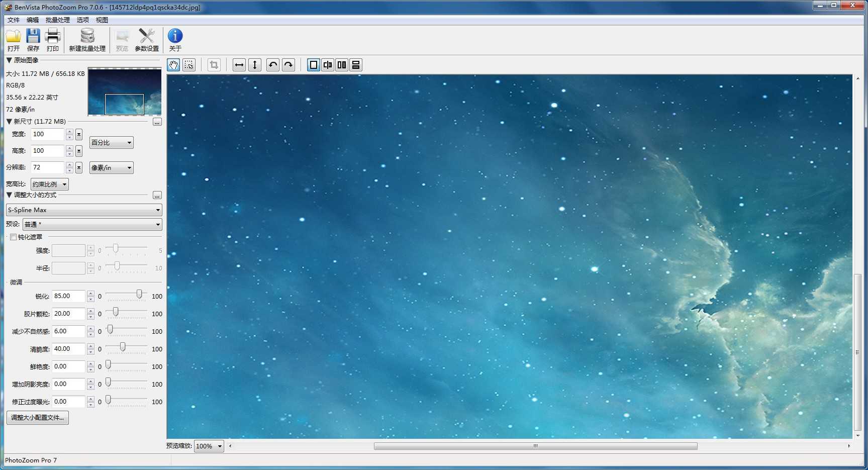The image size is (868, 470).
Task: Open the 宽度 width presets arrow
Action: [x=79, y=135]
